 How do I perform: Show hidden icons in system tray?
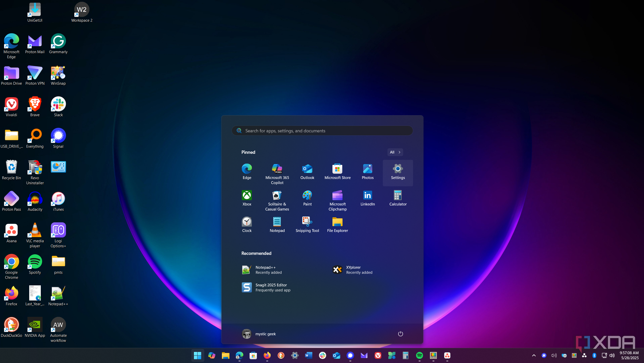point(534,355)
